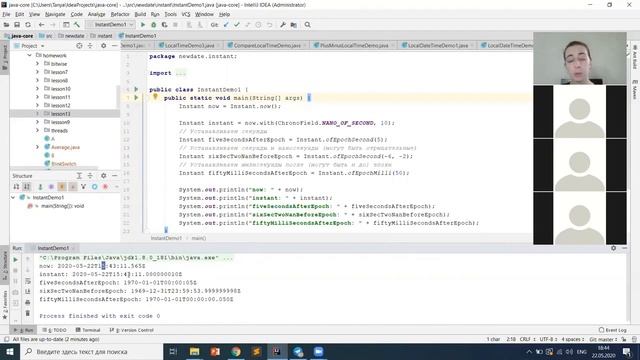Collapse all in the Project panel header

[x=90, y=46]
